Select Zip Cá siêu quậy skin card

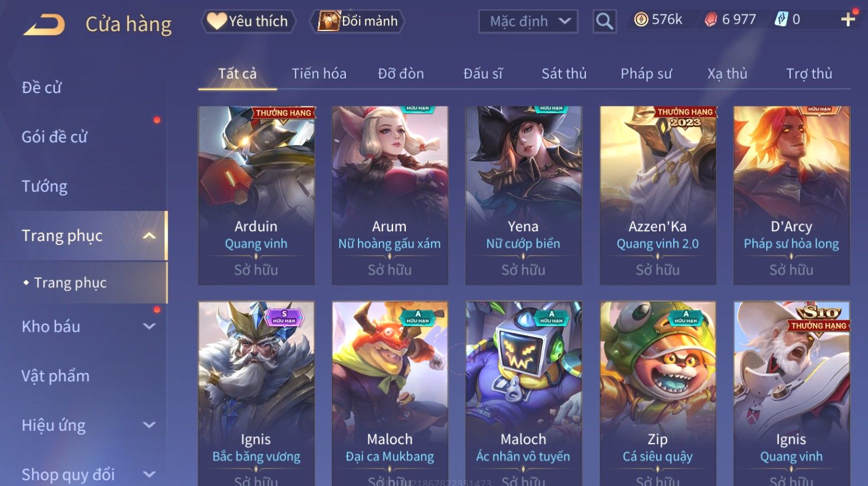click(657, 393)
